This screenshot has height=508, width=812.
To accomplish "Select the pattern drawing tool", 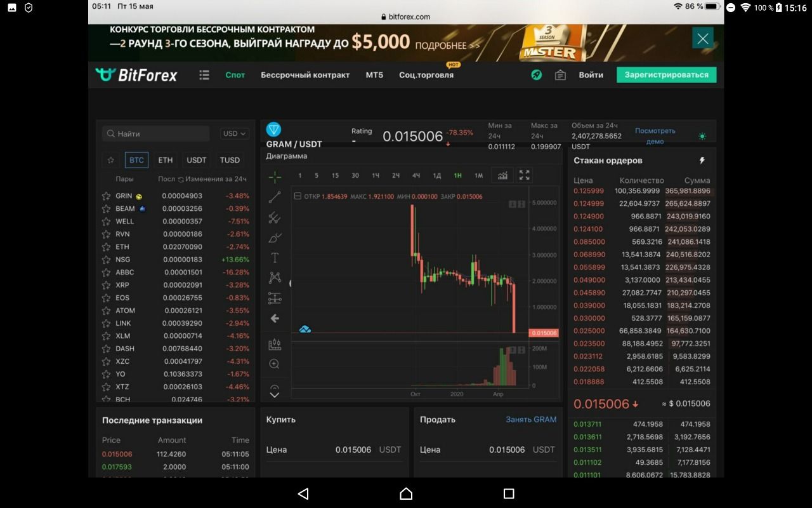I will tap(275, 278).
